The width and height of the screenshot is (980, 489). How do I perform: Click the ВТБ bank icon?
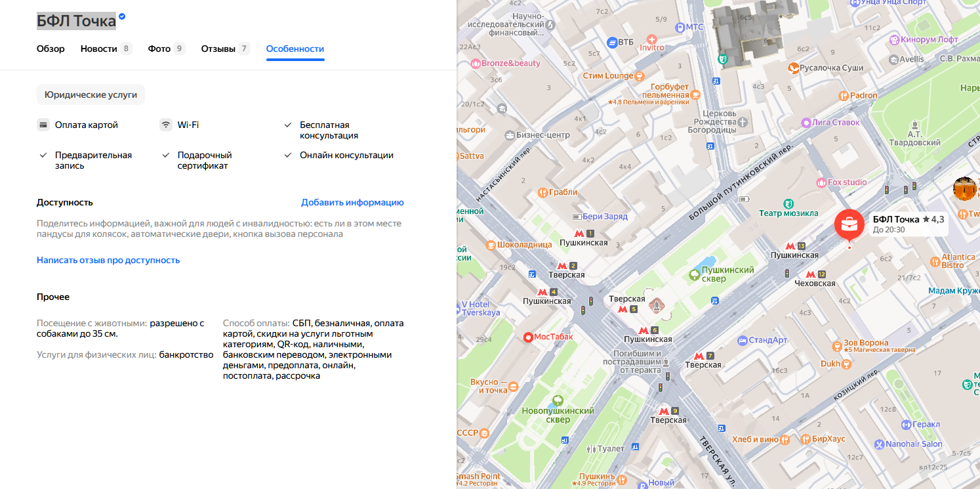pos(611,42)
